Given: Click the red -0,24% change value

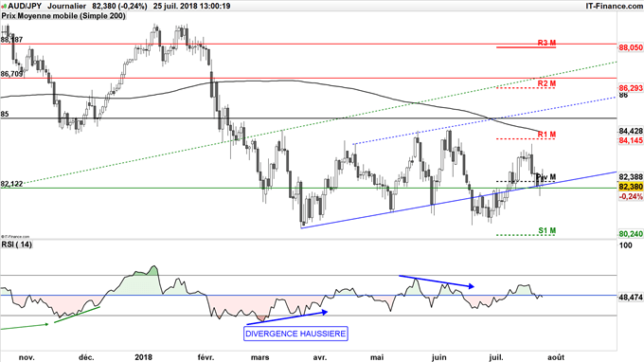Looking at the screenshot, I should click(631, 196).
